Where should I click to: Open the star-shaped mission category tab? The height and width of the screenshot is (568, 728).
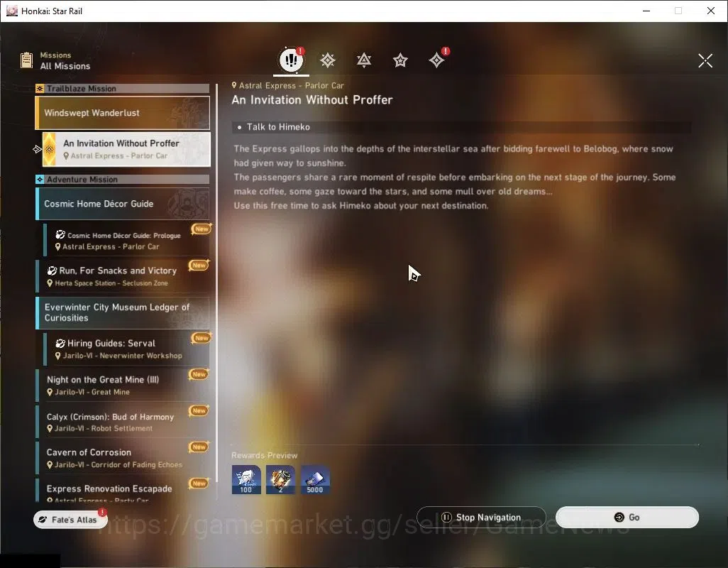(400, 60)
